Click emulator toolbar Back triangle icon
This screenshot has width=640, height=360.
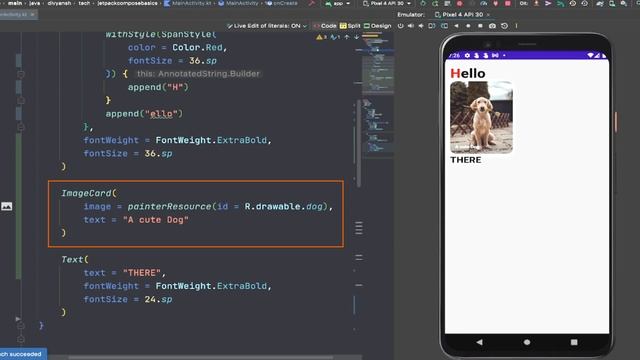click(456, 26)
